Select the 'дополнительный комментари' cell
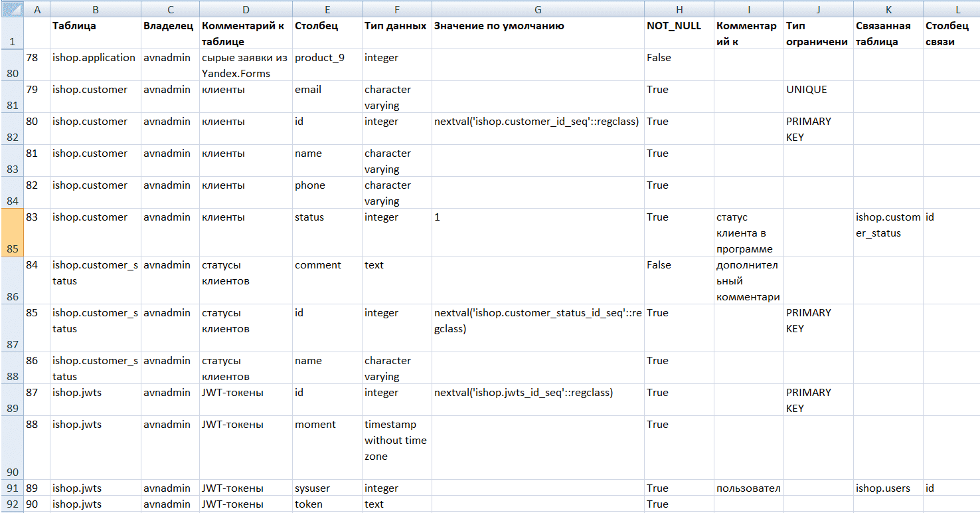980x513 pixels. [748, 280]
